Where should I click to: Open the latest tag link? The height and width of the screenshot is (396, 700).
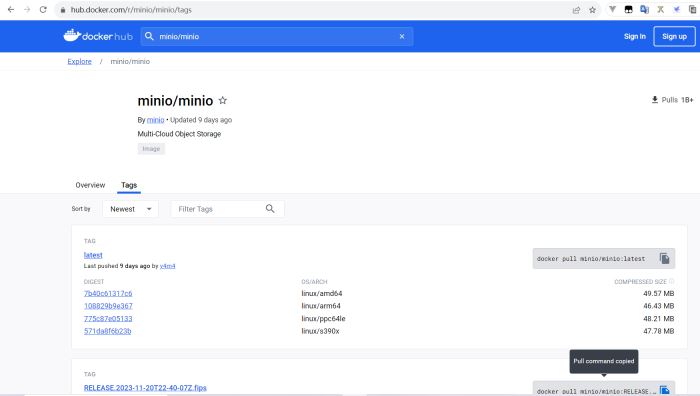tap(93, 255)
